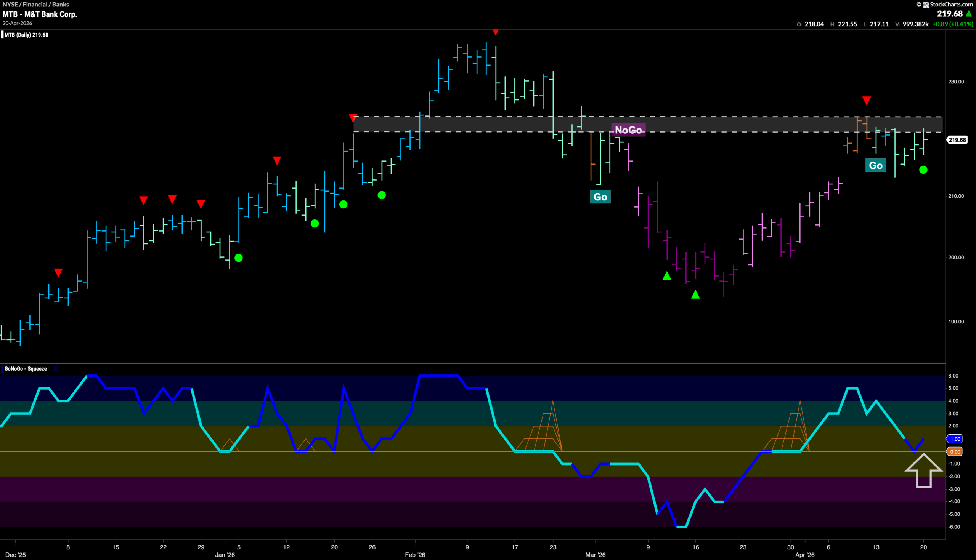Click the purple NoGo label
The height and width of the screenshot is (560, 976).
pyautogui.click(x=628, y=130)
